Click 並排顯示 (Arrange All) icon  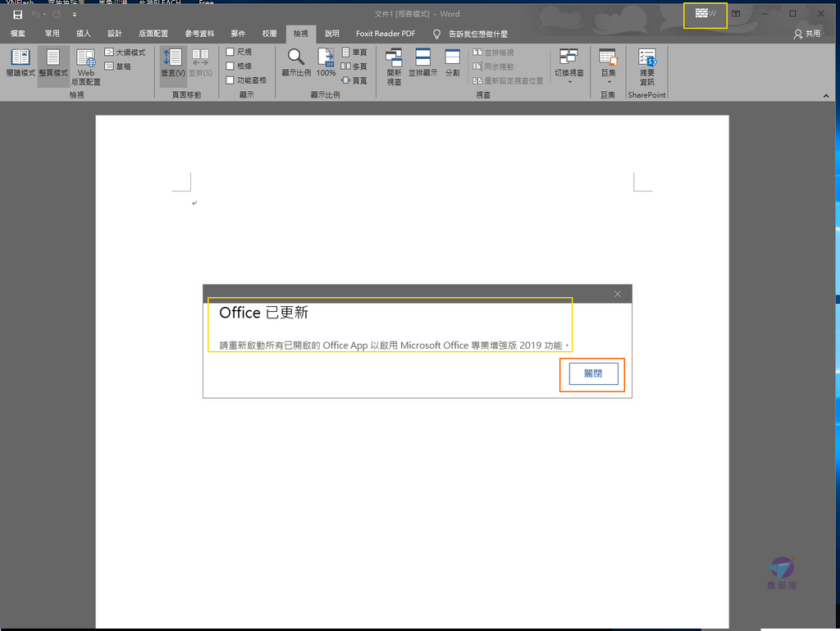422,57
